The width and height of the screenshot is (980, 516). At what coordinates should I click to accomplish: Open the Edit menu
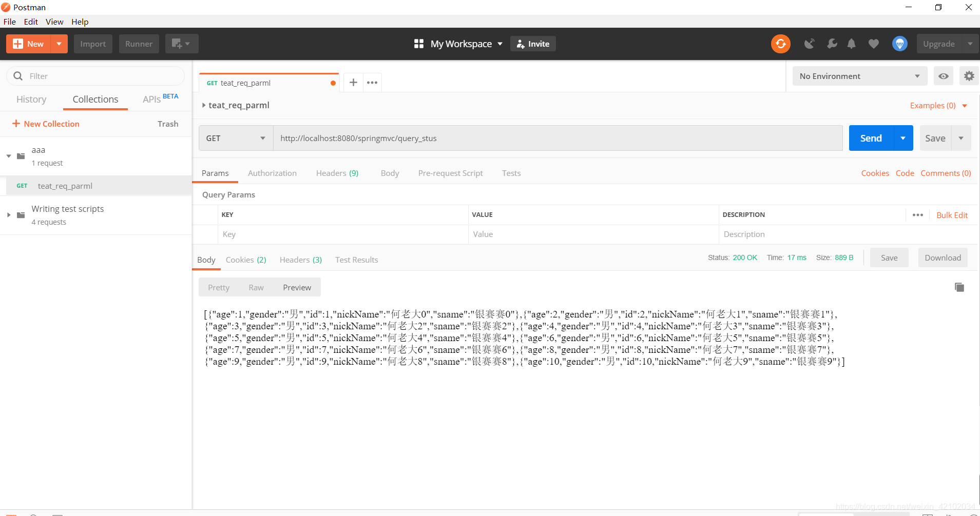31,22
